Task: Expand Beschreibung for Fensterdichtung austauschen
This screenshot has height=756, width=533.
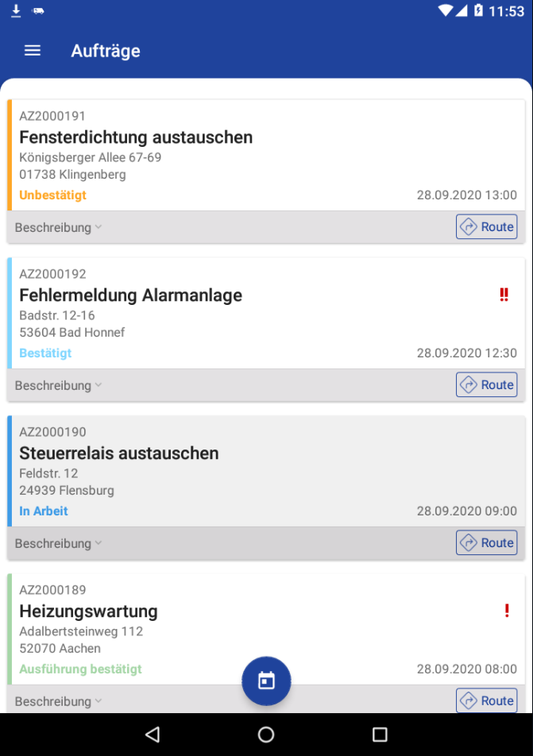Action: [x=58, y=227]
